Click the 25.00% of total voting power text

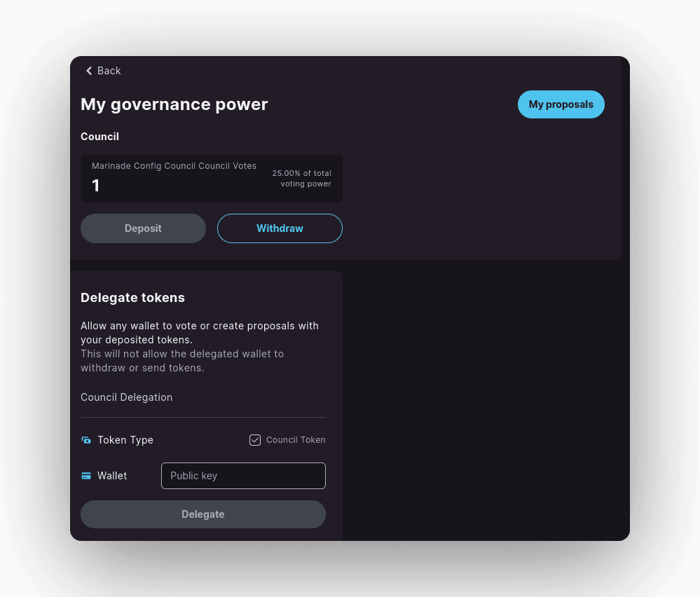(x=302, y=178)
